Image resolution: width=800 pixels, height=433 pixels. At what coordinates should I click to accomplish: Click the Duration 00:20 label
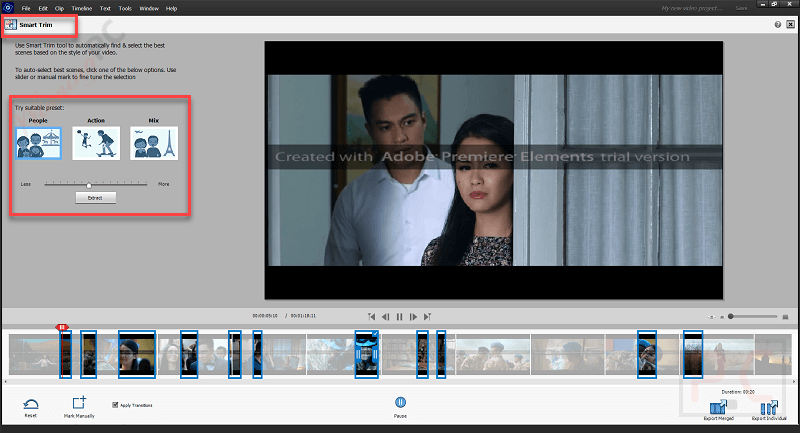tap(738, 392)
